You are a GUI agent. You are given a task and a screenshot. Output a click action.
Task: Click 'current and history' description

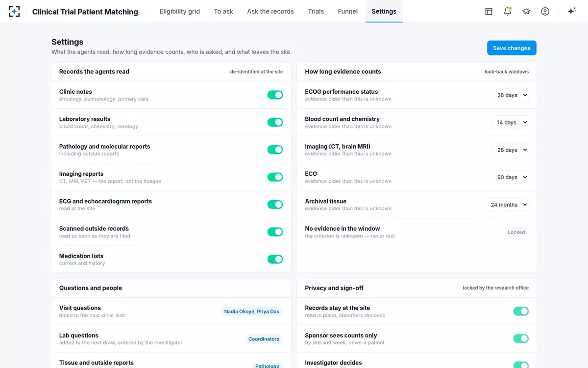click(82, 263)
